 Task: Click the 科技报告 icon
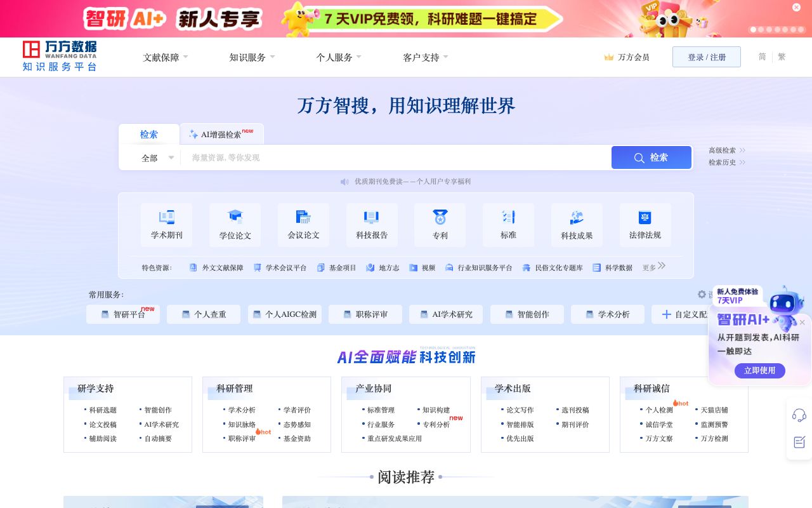[371, 224]
